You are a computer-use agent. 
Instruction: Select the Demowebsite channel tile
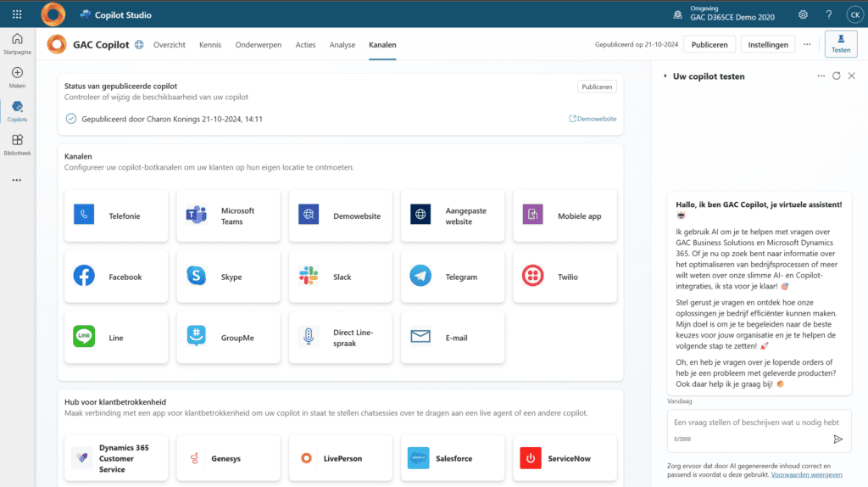click(341, 216)
